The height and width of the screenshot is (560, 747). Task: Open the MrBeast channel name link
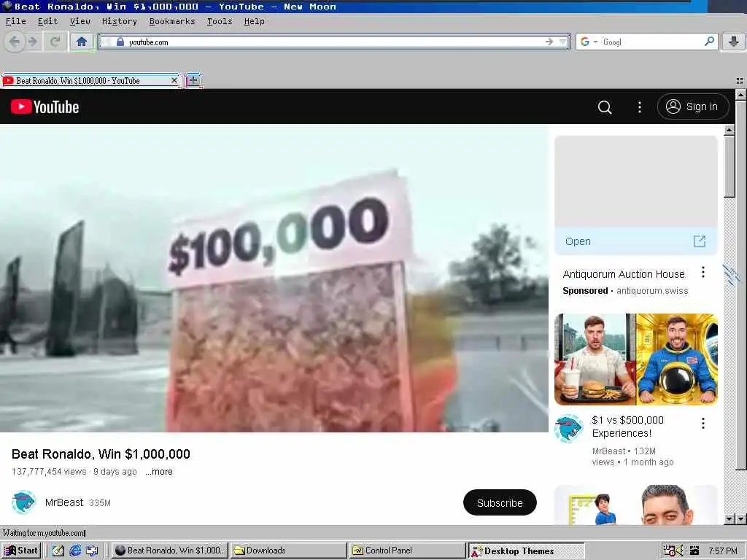click(64, 502)
